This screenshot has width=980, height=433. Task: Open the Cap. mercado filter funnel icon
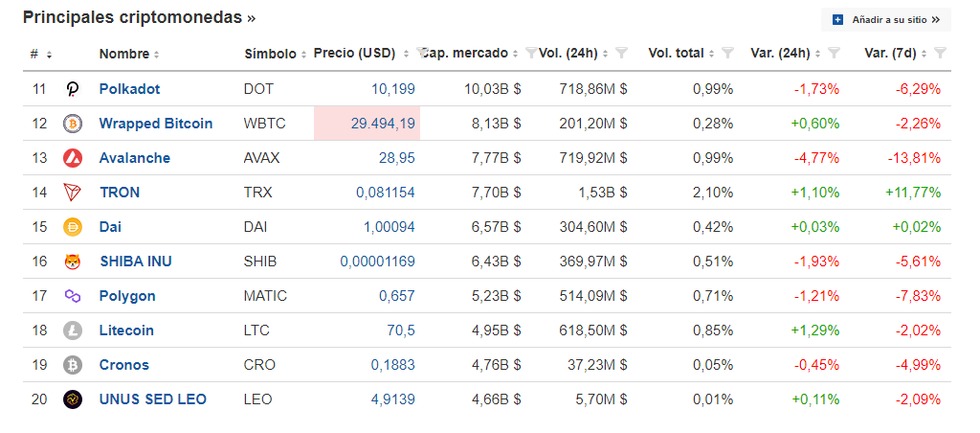tap(531, 54)
